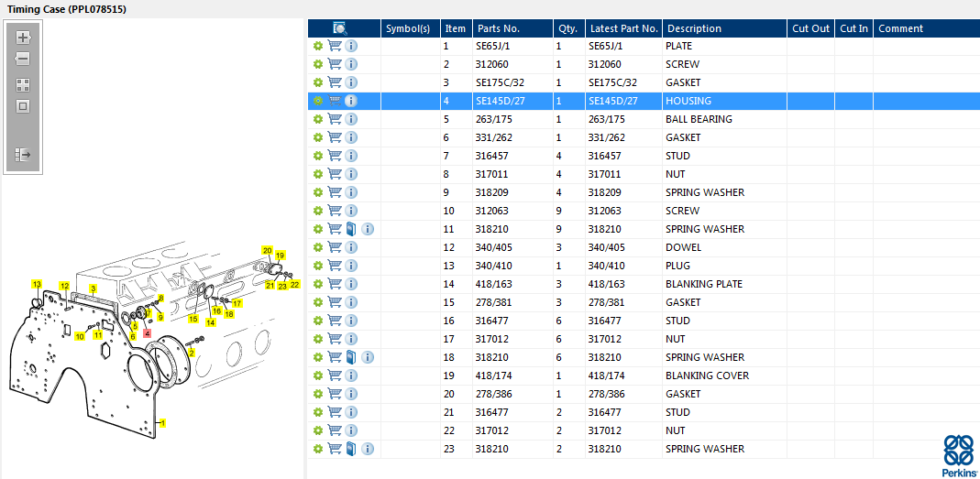Sort by the Item column header
The height and width of the screenshot is (479, 980).
(457, 28)
